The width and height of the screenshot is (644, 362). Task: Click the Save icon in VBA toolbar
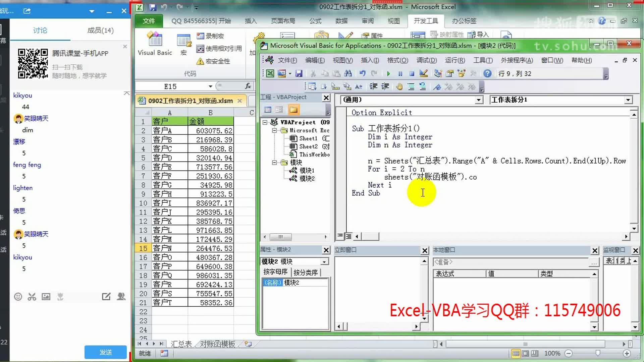pos(299,73)
